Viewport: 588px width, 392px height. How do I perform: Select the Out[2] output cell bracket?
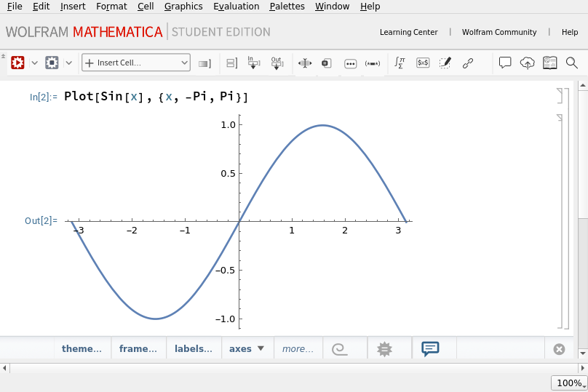[560, 221]
